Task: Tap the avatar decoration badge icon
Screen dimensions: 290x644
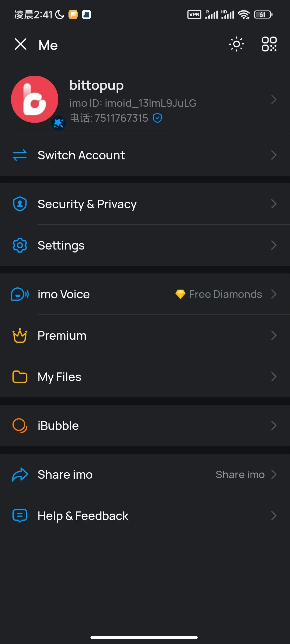Action: point(59,123)
